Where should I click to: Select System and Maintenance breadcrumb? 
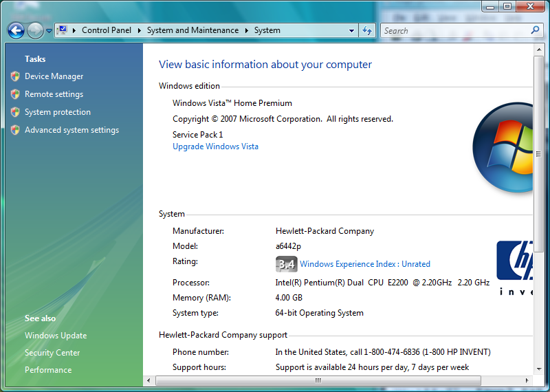pos(192,30)
